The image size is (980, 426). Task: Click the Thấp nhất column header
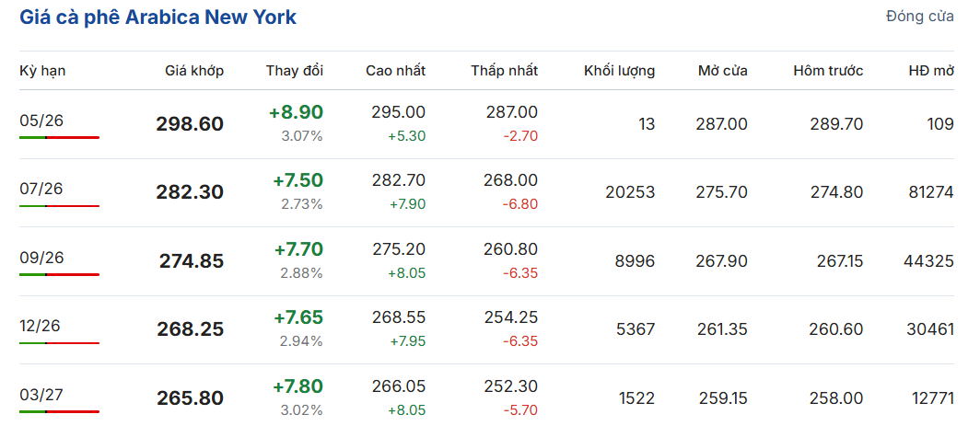(505, 71)
